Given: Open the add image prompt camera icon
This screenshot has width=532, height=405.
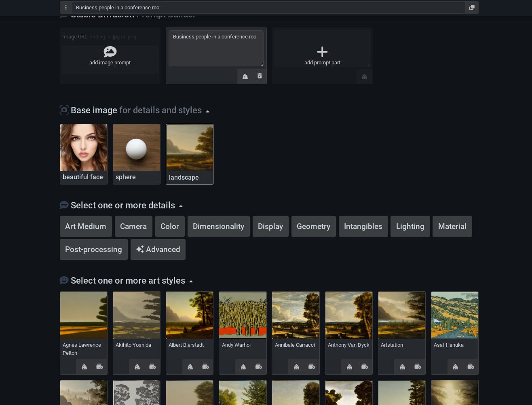Looking at the screenshot, I should click(x=110, y=52).
